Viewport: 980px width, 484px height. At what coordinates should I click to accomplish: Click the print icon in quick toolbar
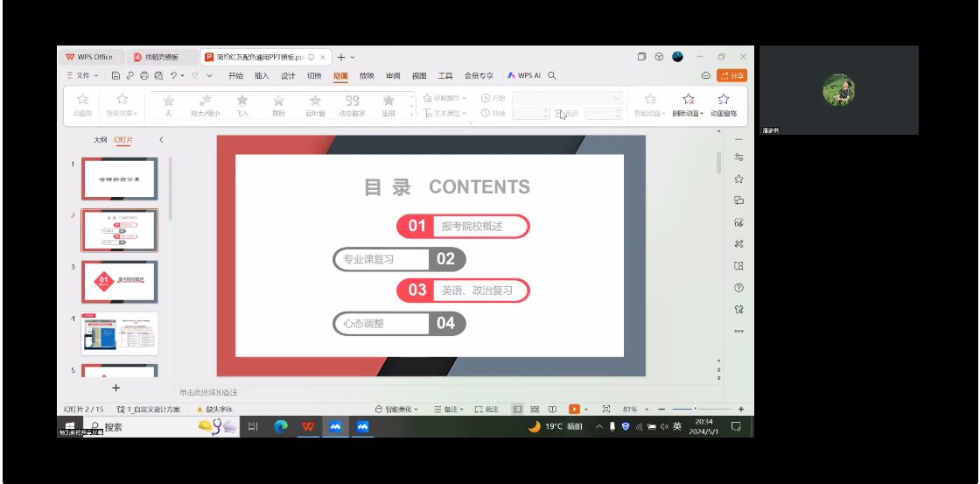tap(145, 76)
